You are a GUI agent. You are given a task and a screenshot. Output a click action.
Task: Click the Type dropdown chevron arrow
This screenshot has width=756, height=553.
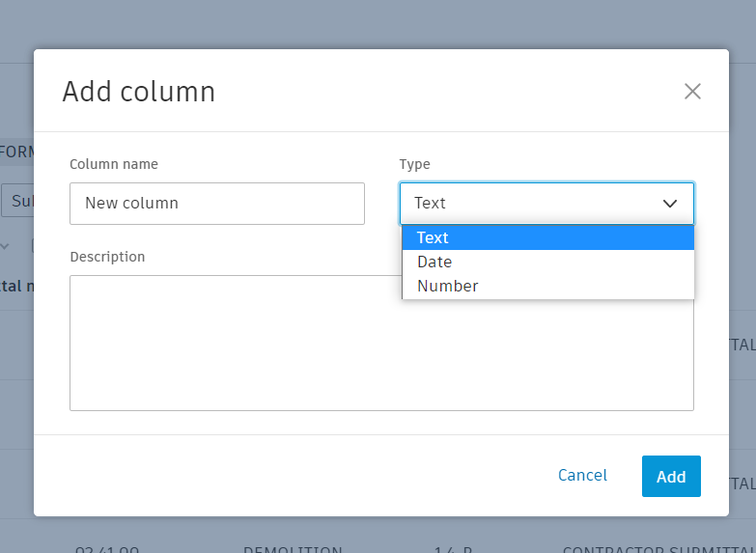pyautogui.click(x=670, y=204)
